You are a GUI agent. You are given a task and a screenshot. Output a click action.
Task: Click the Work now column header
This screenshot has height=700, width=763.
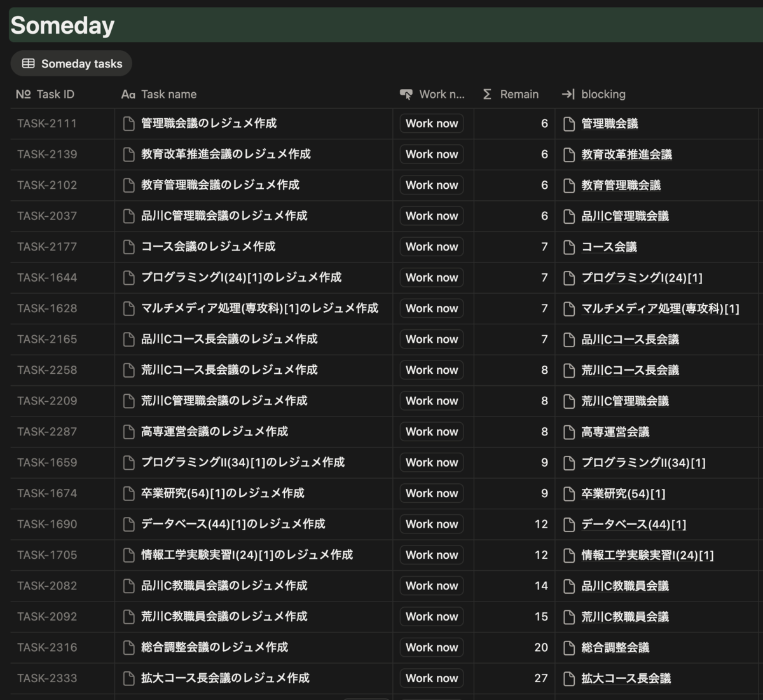[432, 94]
